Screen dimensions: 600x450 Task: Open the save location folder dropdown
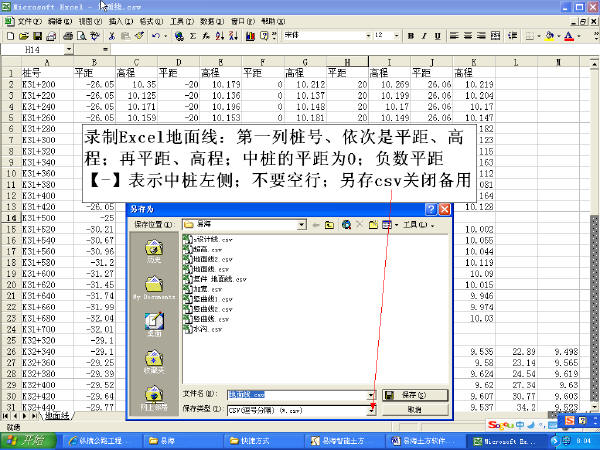302,225
